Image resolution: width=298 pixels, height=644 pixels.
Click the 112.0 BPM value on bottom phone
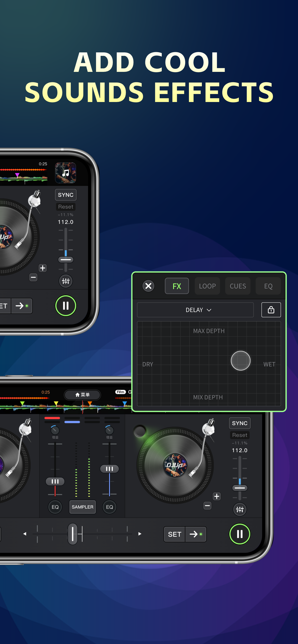pos(240,450)
